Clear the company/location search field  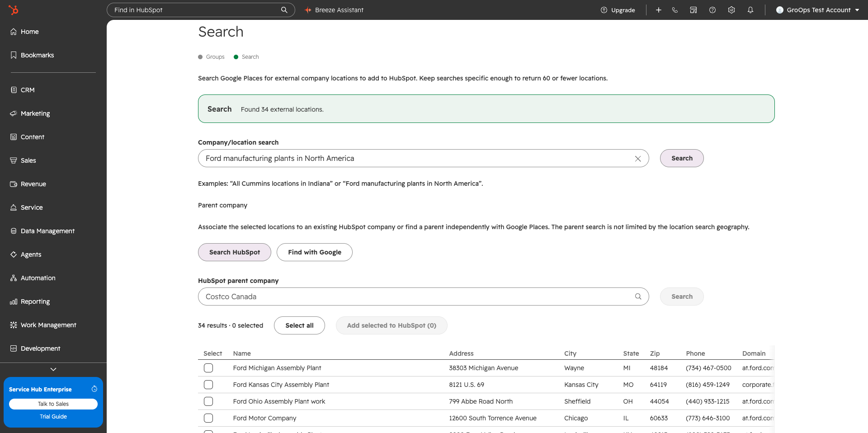[x=638, y=159]
